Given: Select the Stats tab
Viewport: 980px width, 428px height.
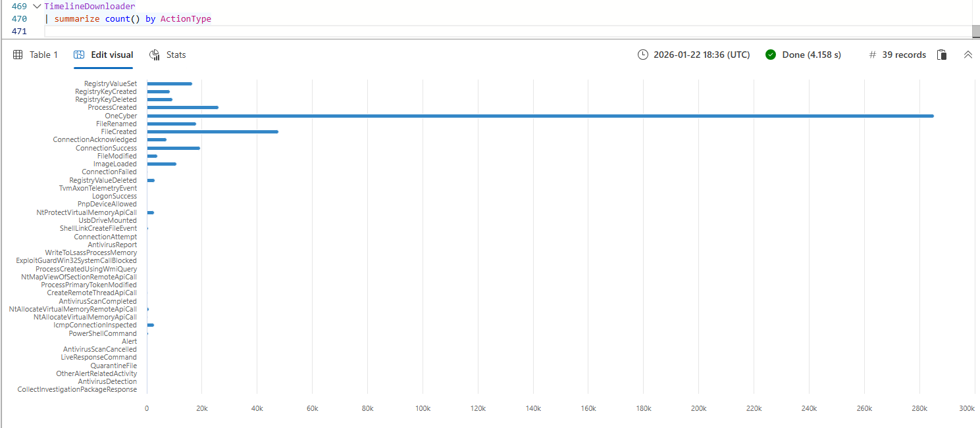Looking at the screenshot, I should click(168, 55).
